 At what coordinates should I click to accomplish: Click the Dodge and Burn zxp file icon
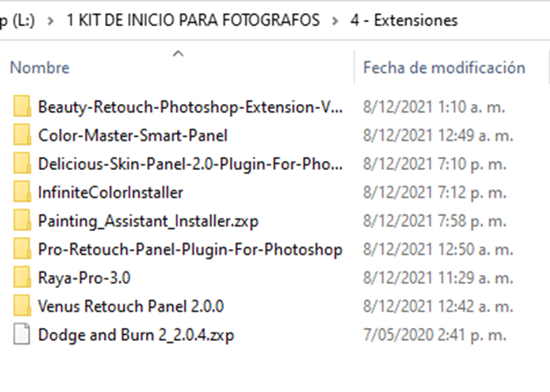(22, 335)
